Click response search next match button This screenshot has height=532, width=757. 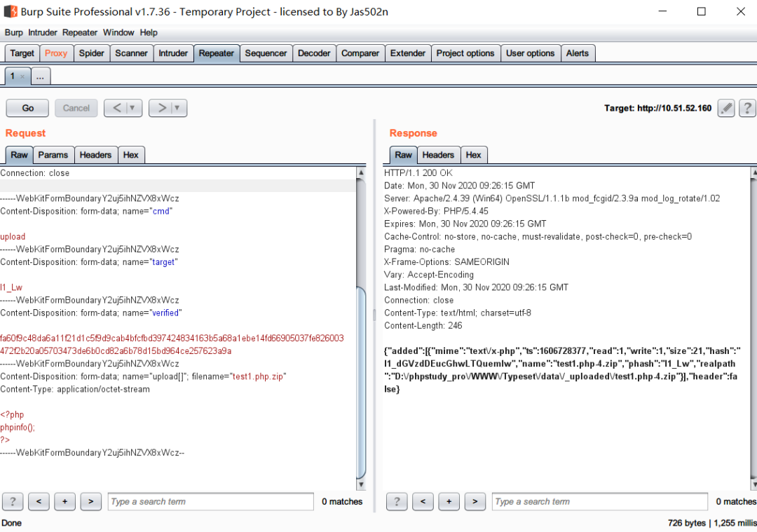[475, 502]
